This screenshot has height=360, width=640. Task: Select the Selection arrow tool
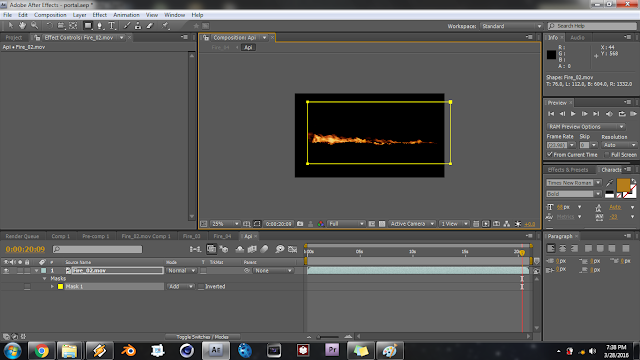point(11,26)
